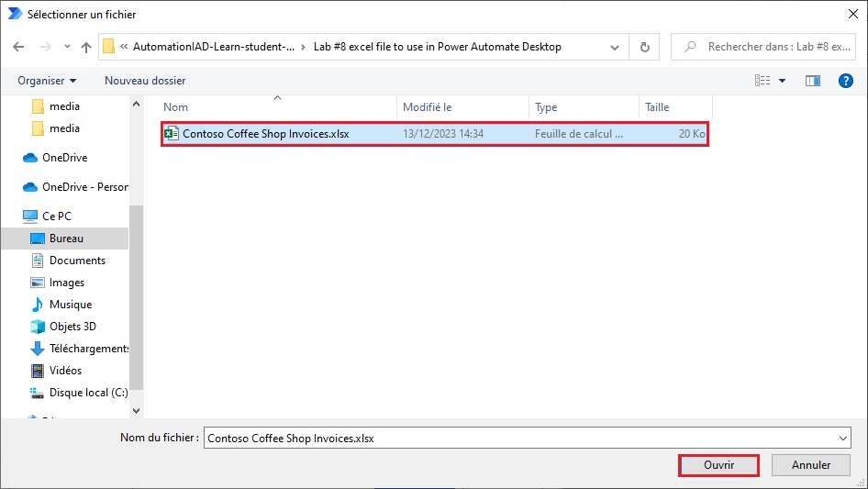
Task: Open Documents in navigation pane
Action: (x=77, y=261)
